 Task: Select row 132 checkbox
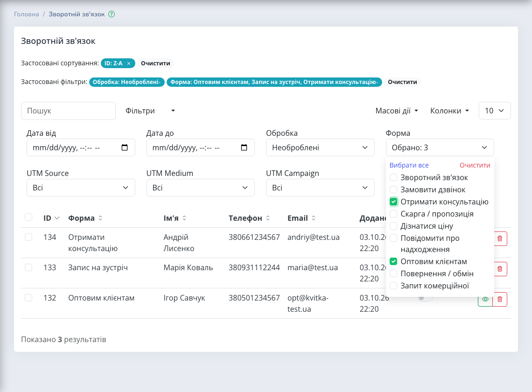(x=28, y=298)
